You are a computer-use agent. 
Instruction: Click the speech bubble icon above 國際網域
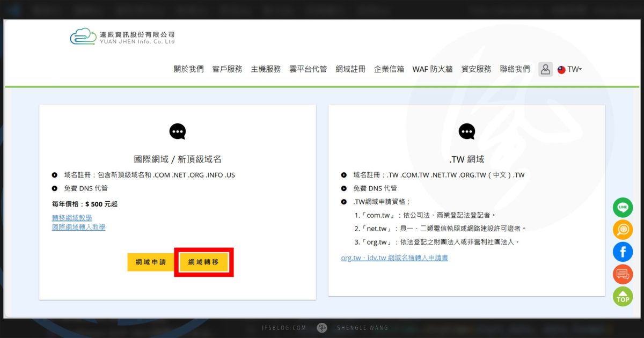(177, 131)
